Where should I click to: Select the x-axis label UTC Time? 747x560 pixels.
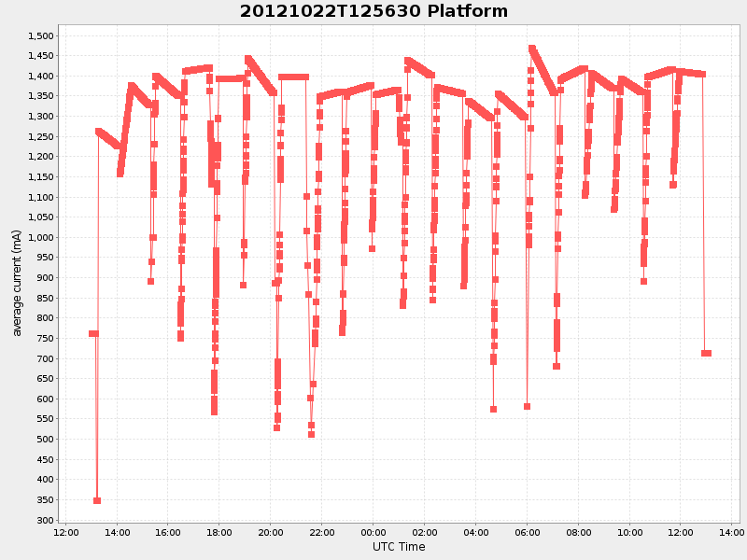[399, 546]
